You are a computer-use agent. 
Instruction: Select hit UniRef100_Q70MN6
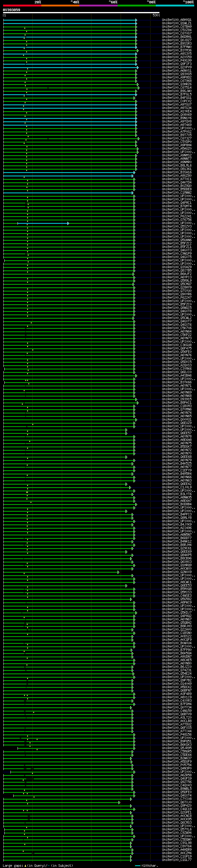[x=177, y=410]
